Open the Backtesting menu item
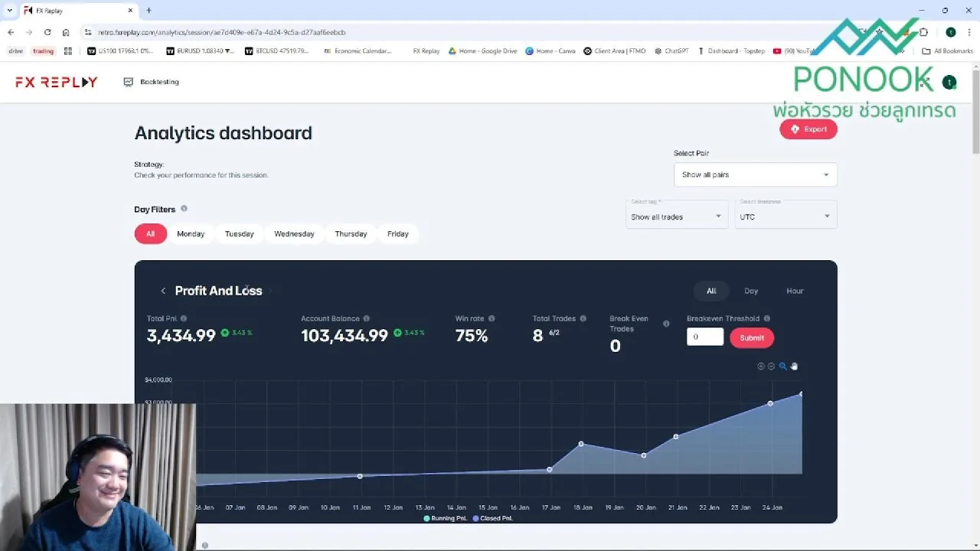 click(x=152, y=82)
